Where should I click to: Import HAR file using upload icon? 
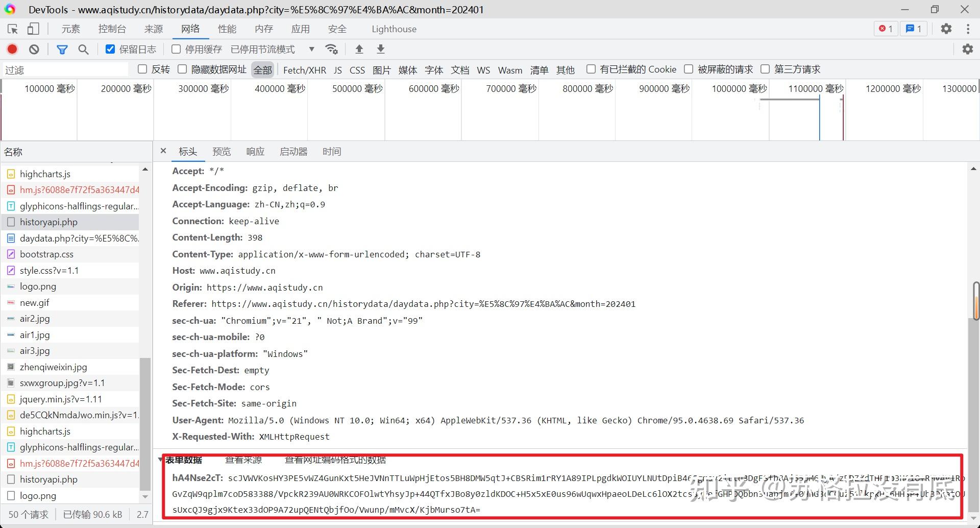coord(359,49)
